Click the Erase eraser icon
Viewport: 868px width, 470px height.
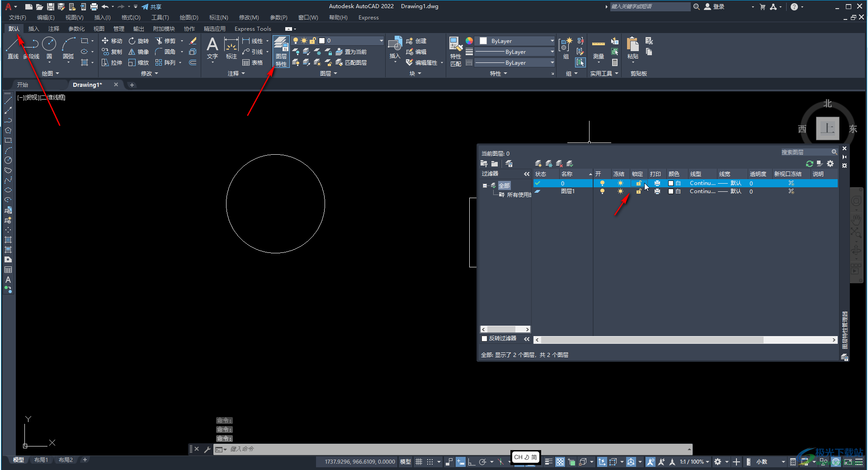(193, 41)
